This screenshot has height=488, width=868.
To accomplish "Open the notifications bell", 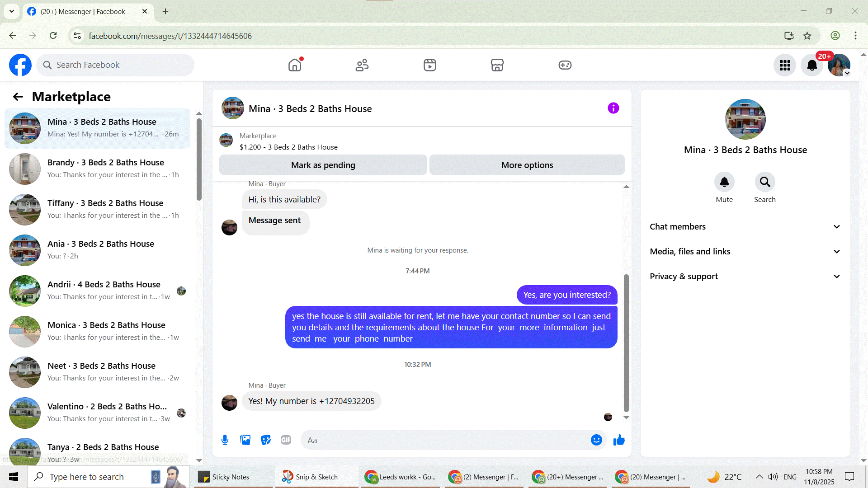I will 812,65.
